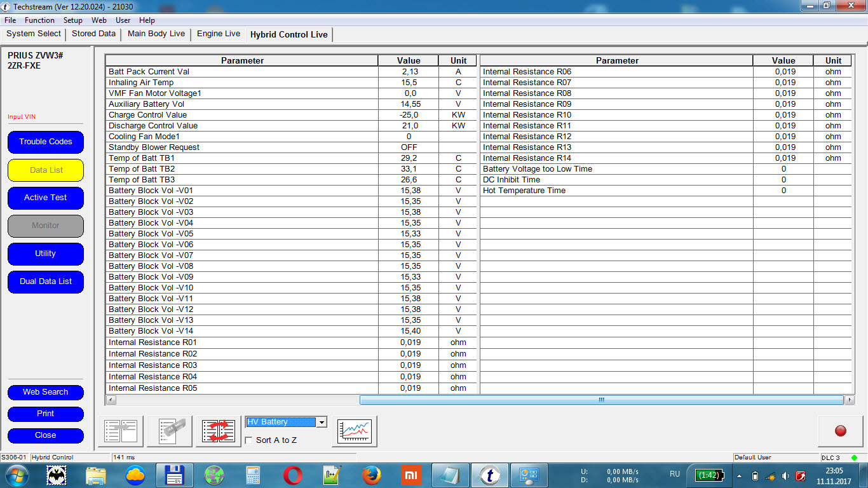Expand the HV Battery list dropdown

click(x=322, y=423)
